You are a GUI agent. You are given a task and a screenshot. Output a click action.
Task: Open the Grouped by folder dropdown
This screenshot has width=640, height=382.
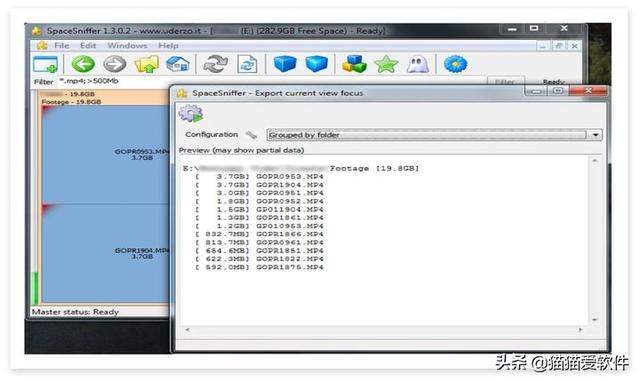pos(434,135)
